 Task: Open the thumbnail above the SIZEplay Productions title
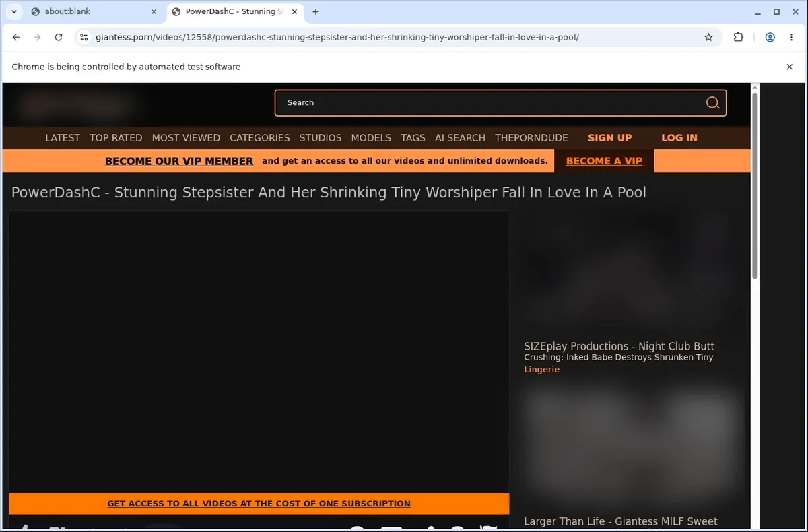(634, 272)
